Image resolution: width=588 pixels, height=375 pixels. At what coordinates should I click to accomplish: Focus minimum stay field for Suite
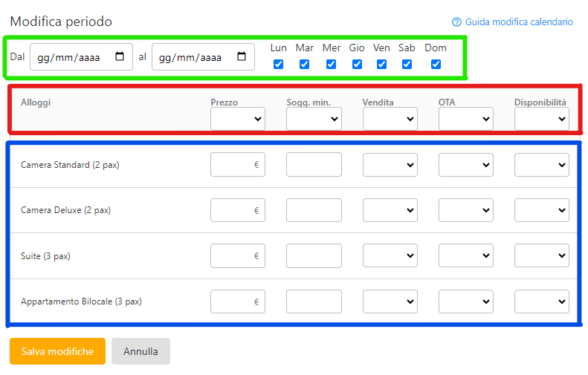(x=314, y=256)
